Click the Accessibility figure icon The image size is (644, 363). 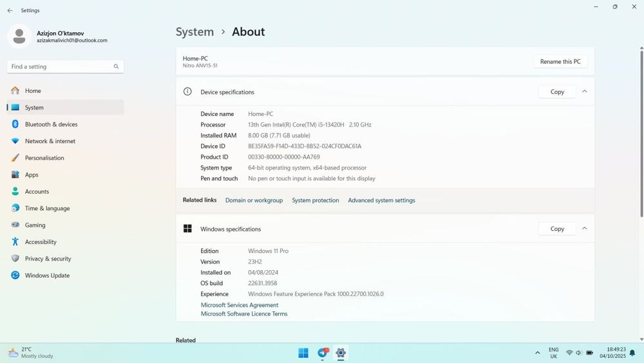point(15,242)
